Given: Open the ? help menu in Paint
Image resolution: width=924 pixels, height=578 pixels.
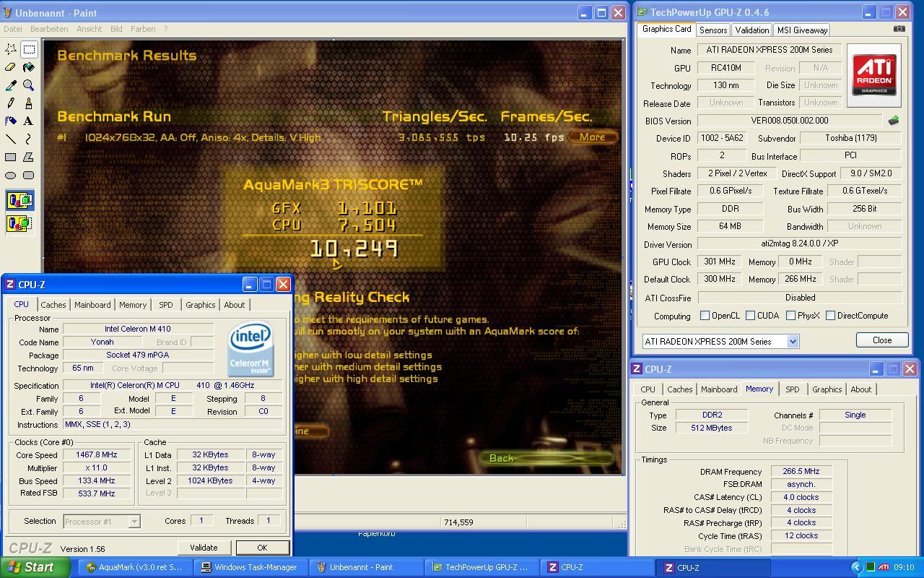Looking at the screenshot, I should point(165,29).
